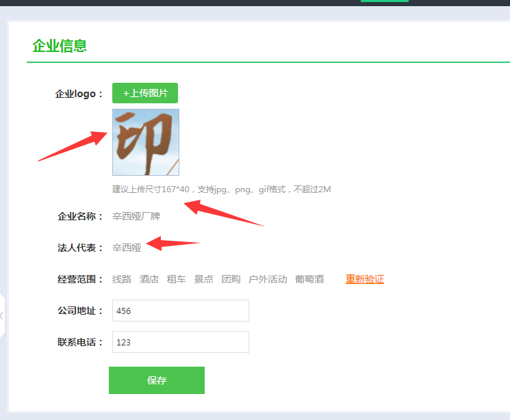Click the 法人代表 value 辛西娅
The width and height of the screenshot is (510, 420).
127,248
